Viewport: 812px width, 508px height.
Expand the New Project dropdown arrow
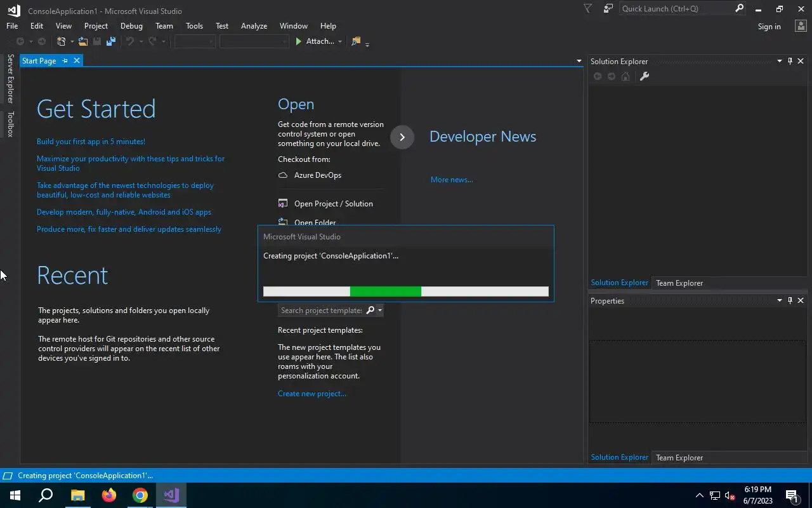click(x=72, y=42)
